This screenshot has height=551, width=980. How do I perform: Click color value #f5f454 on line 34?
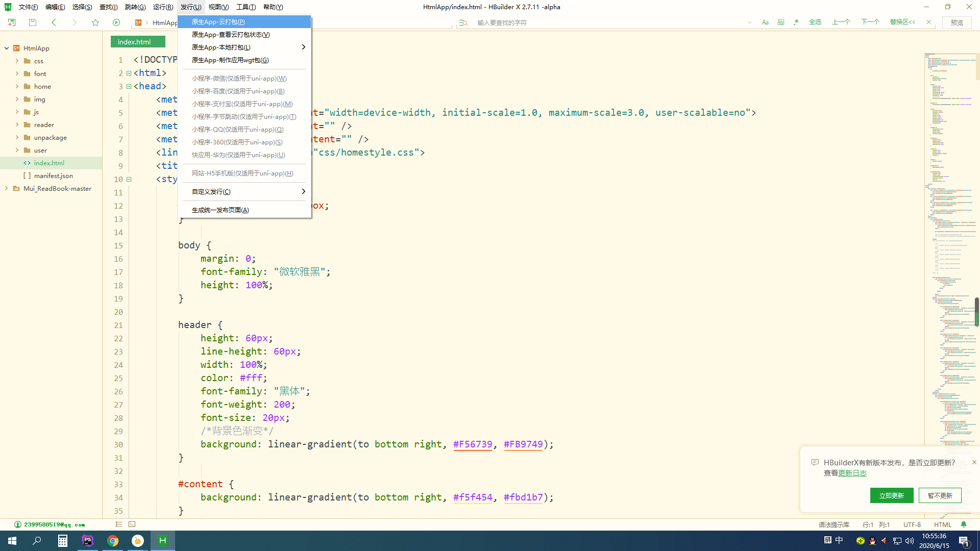pos(473,497)
